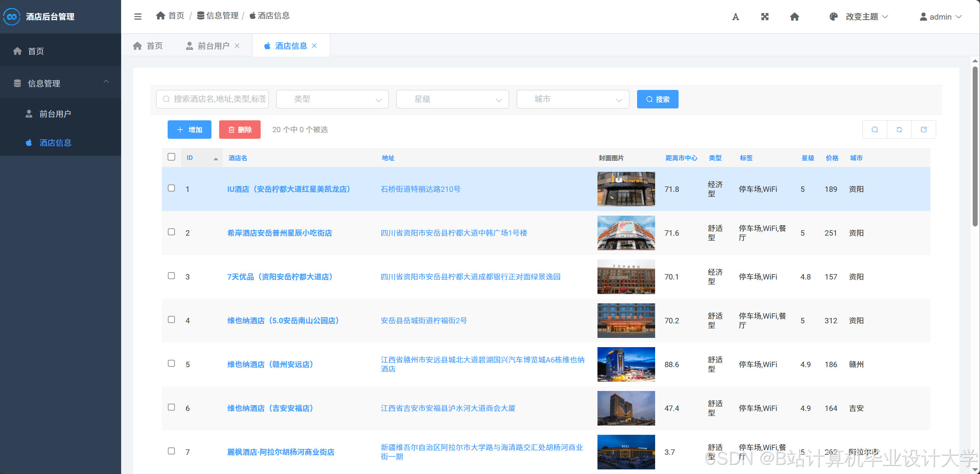Check the select-all header checkbox

coord(171,157)
